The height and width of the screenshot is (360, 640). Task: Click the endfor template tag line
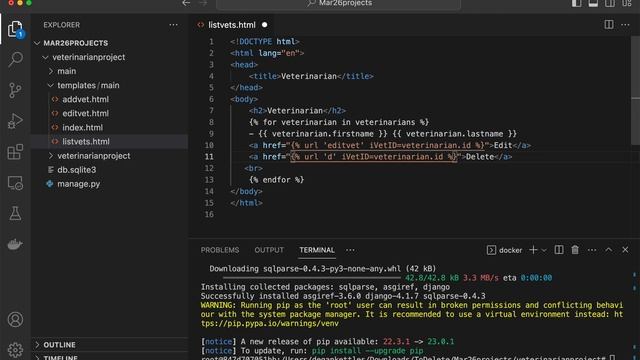[x=276, y=180]
